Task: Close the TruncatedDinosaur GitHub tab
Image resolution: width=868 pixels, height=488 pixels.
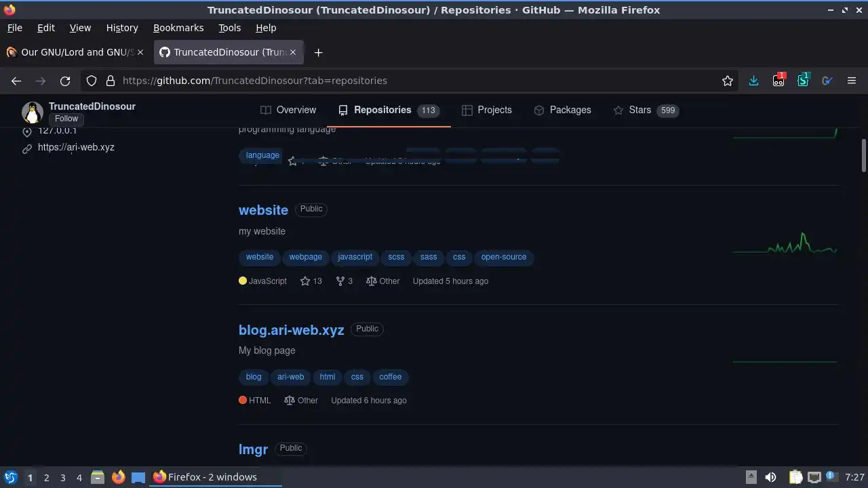Action: click(x=293, y=52)
